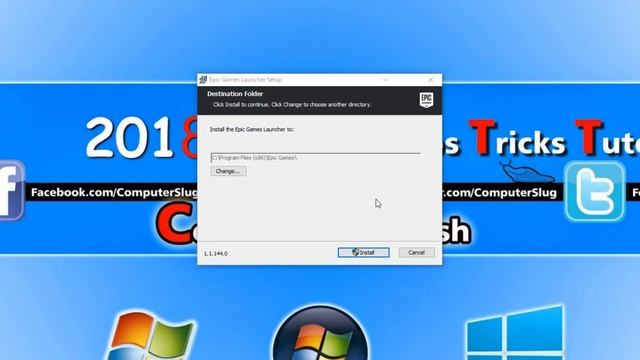The image size is (640, 360).
Task: Click the 'Click Install to continue' instruction text
Action: tap(292, 104)
